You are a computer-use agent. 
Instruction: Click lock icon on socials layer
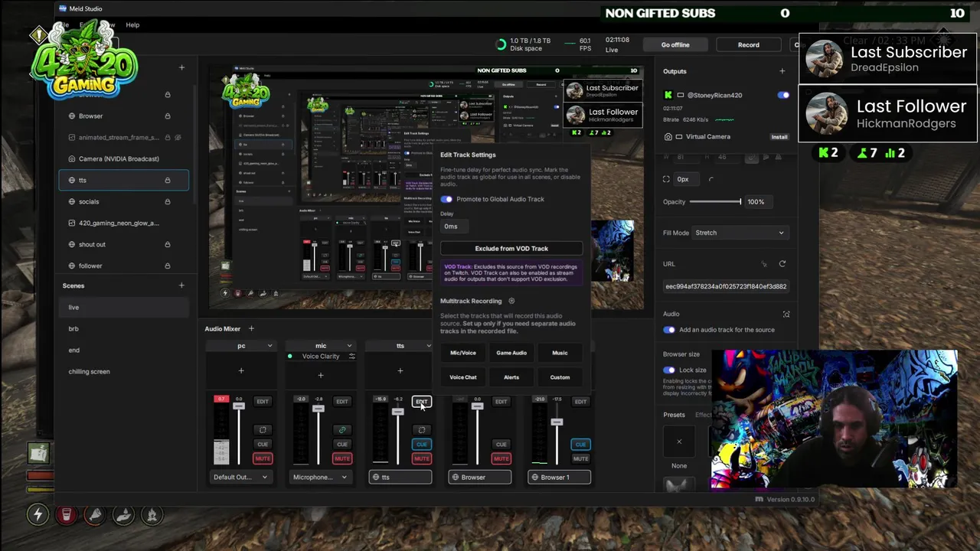168,202
